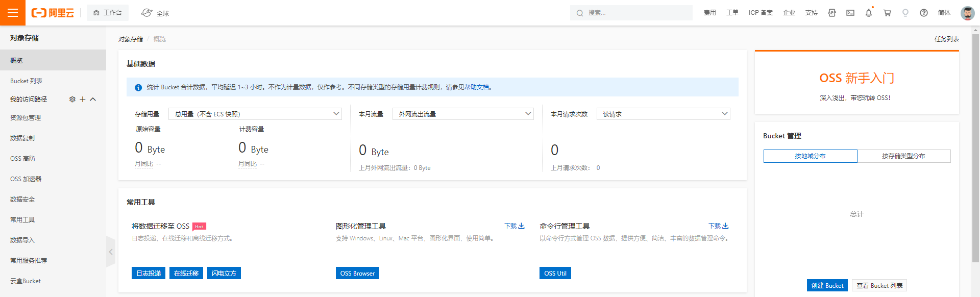The height and width of the screenshot is (297, 980).
Task: Click 日志投递 button
Action: (149, 273)
